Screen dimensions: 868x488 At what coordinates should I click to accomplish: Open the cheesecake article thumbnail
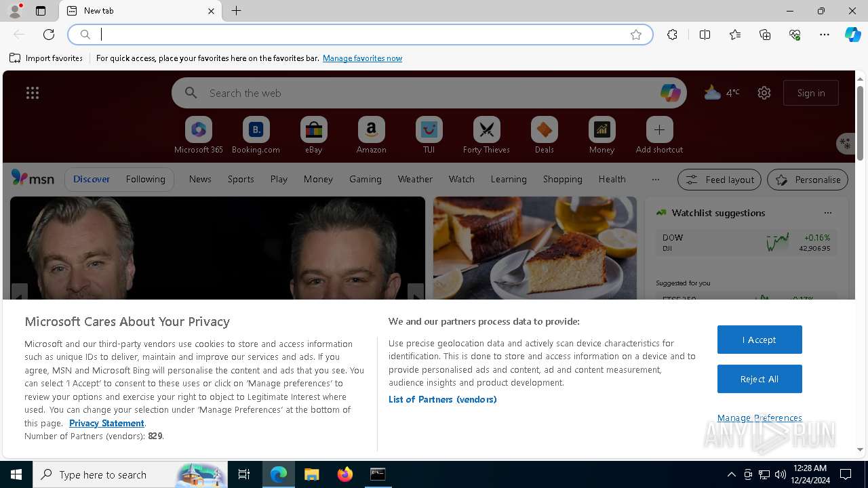[x=535, y=248]
